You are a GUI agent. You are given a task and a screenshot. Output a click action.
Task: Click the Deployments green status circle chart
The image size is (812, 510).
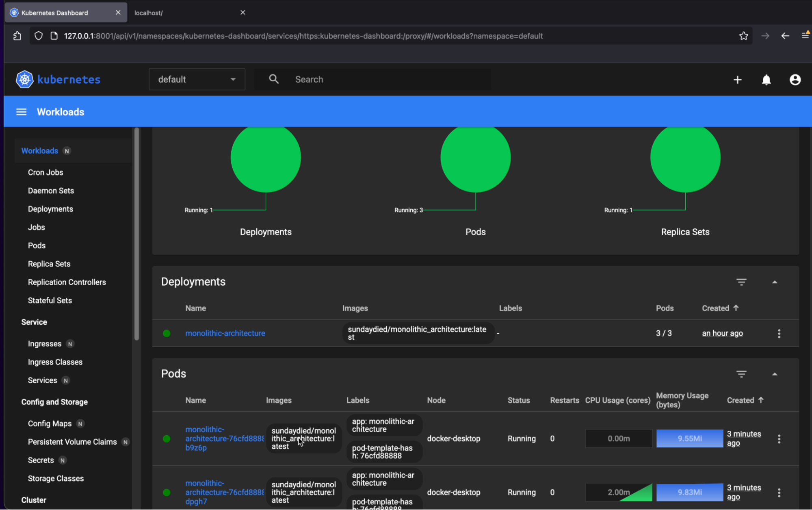266,158
